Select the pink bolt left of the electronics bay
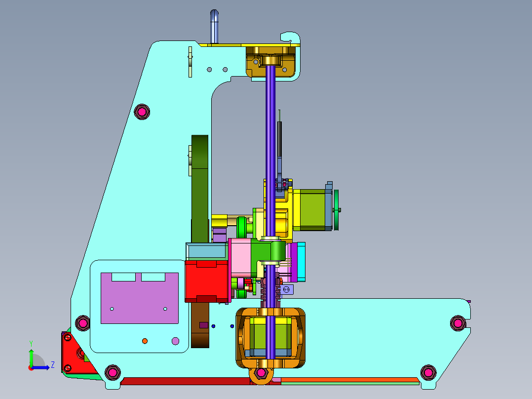Screen dimensions: 532x399 (x=82, y=323)
